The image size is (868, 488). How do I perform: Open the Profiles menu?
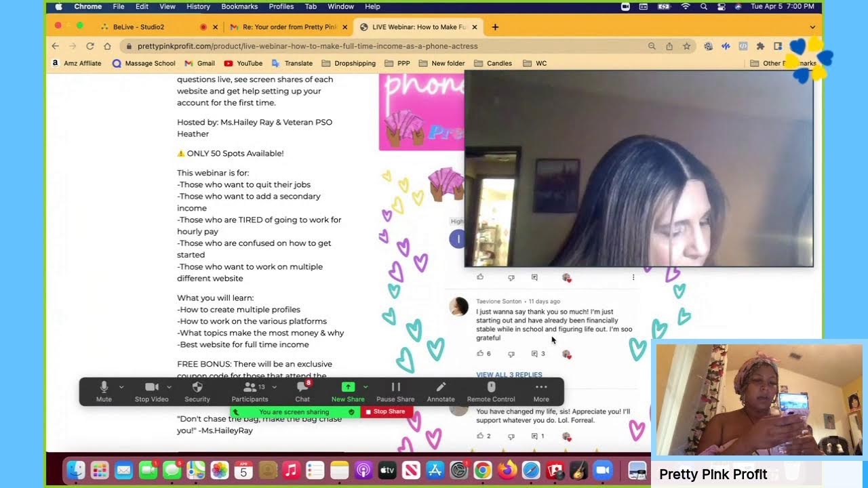click(x=281, y=6)
